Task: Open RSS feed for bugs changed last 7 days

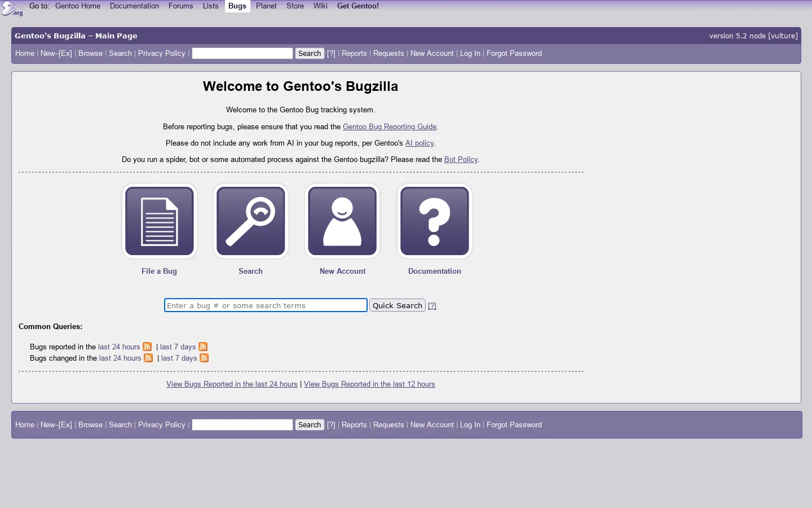Action: 204,358
